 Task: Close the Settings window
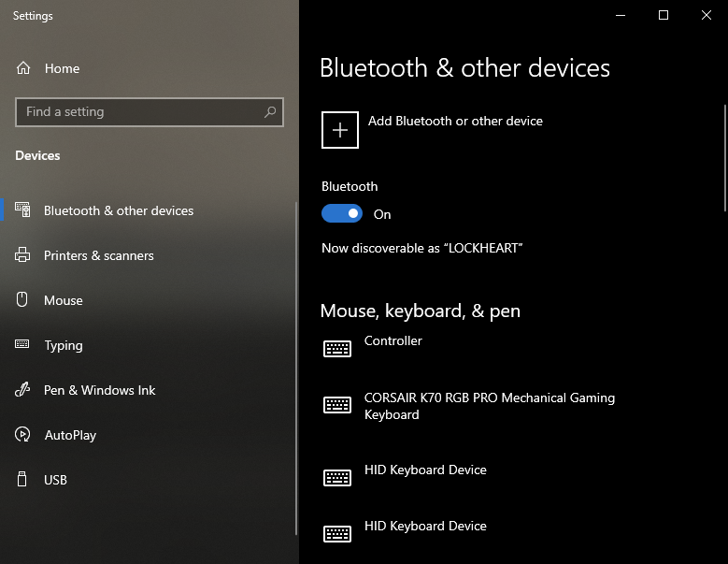pos(707,15)
